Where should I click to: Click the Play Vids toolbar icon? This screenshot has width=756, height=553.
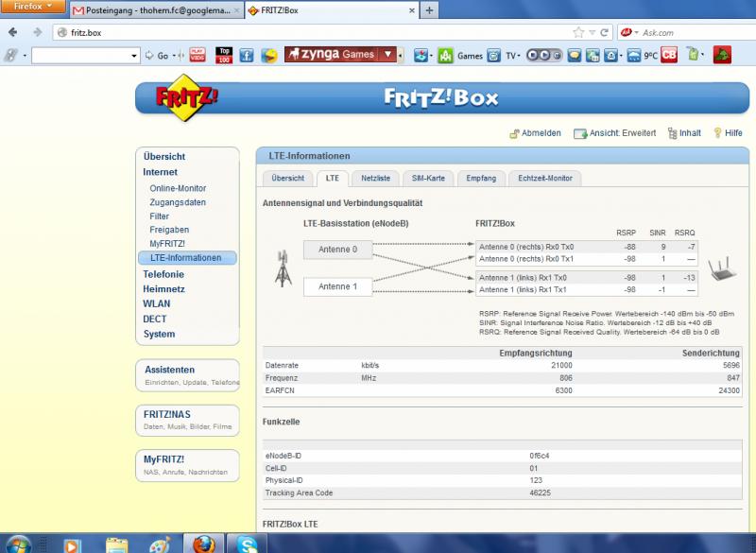click(x=198, y=55)
